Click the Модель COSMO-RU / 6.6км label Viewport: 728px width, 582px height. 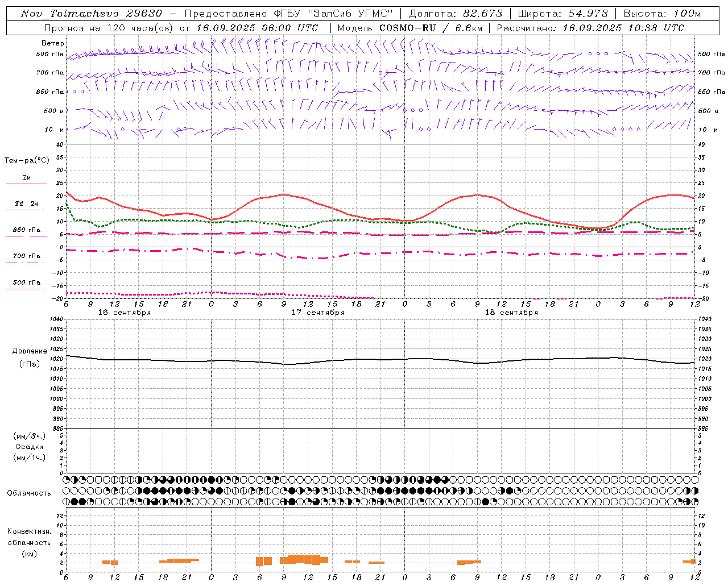(409, 28)
